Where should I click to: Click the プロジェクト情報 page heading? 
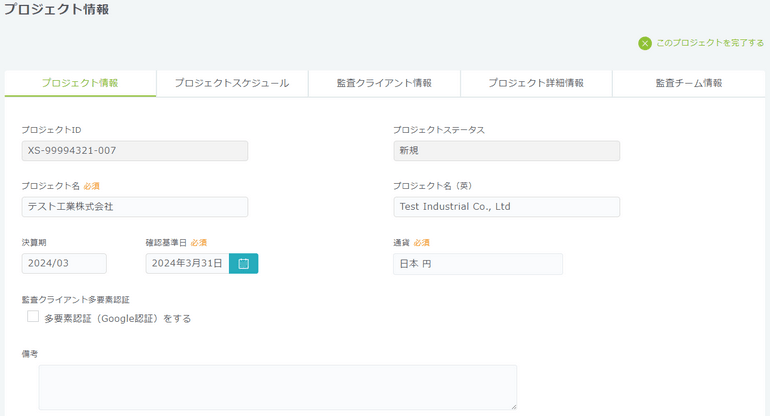56,10
